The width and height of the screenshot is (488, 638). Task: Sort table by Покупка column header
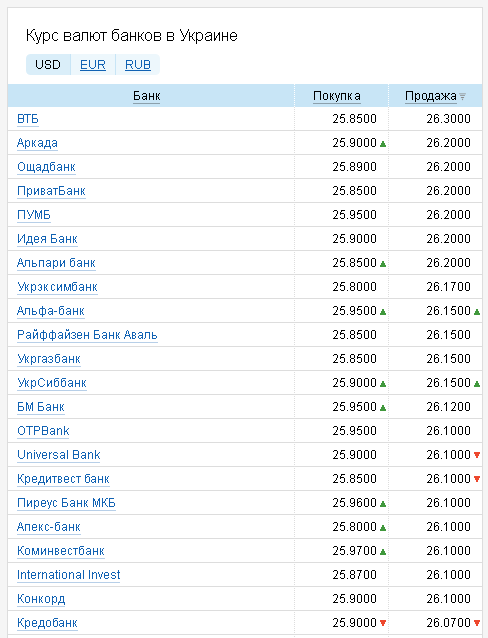[337, 96]
